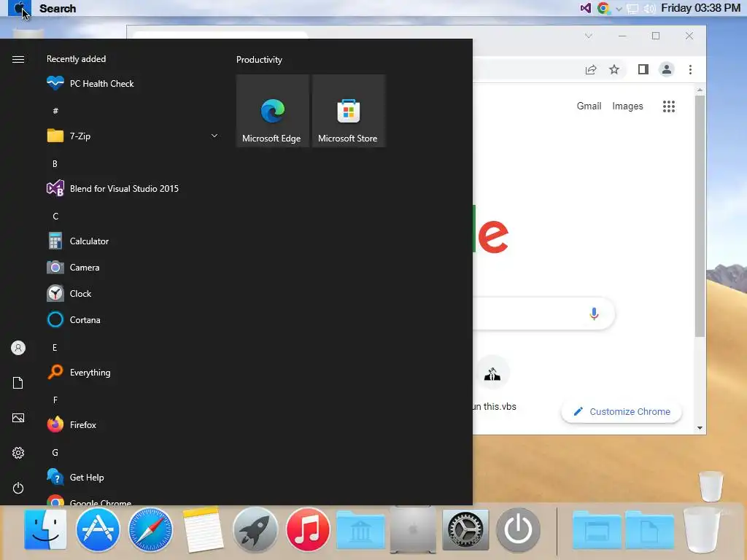Screen dimensions: 747x560
Task: Click Search in the top menu bar
Action: 58,9
